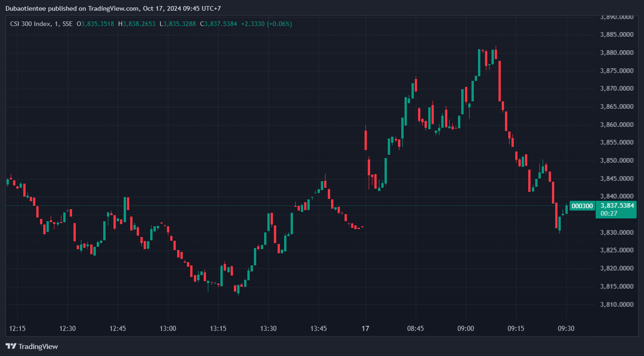
Task: Click the 3,830.0000 price axis label
Action: [617, 232]
